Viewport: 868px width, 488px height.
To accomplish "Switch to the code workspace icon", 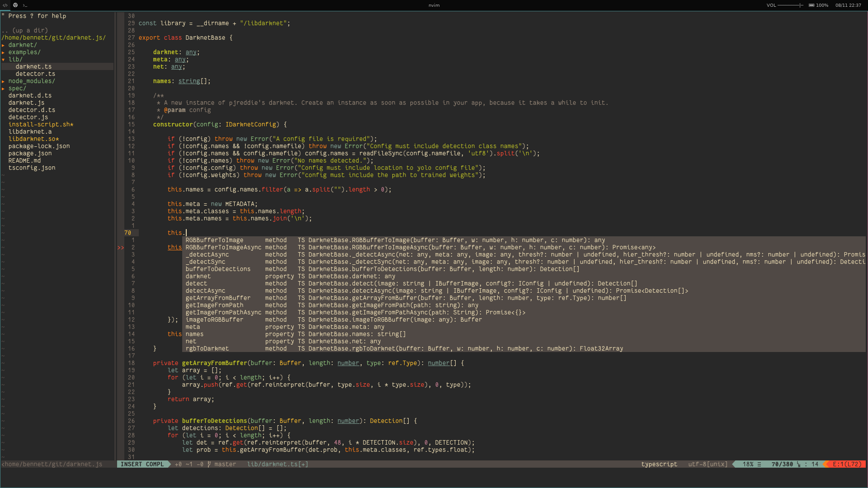I will [5, 5].
